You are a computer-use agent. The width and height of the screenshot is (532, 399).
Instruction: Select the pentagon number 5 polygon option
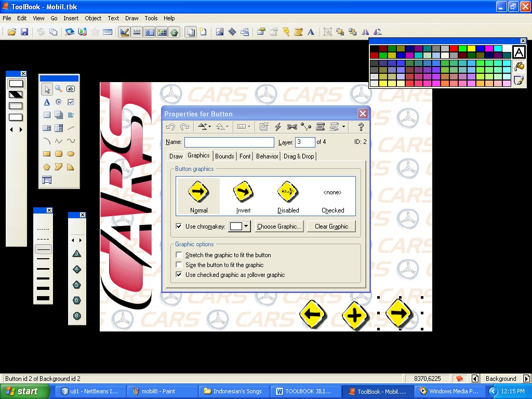(77, 285)
